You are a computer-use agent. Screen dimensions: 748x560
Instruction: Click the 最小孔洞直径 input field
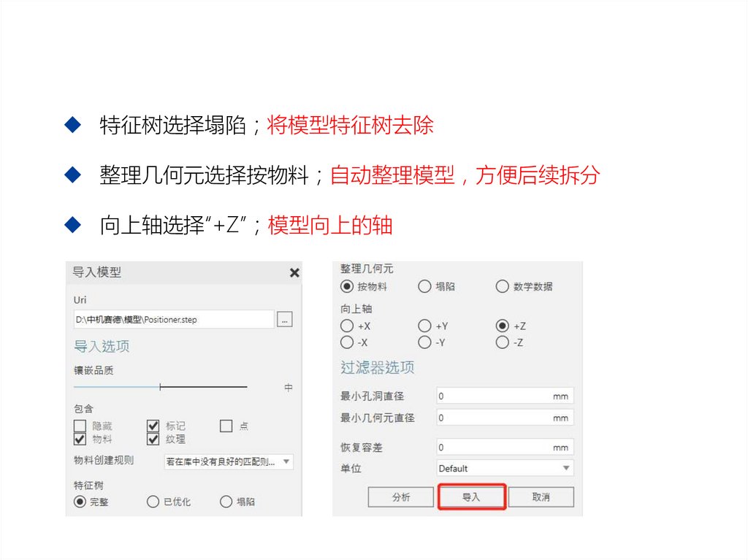(x=505, y=396)
